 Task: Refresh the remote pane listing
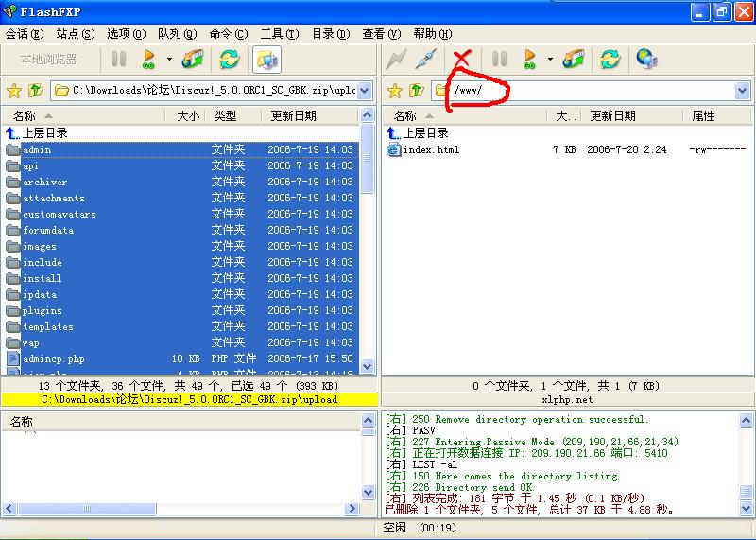(610, 60)
